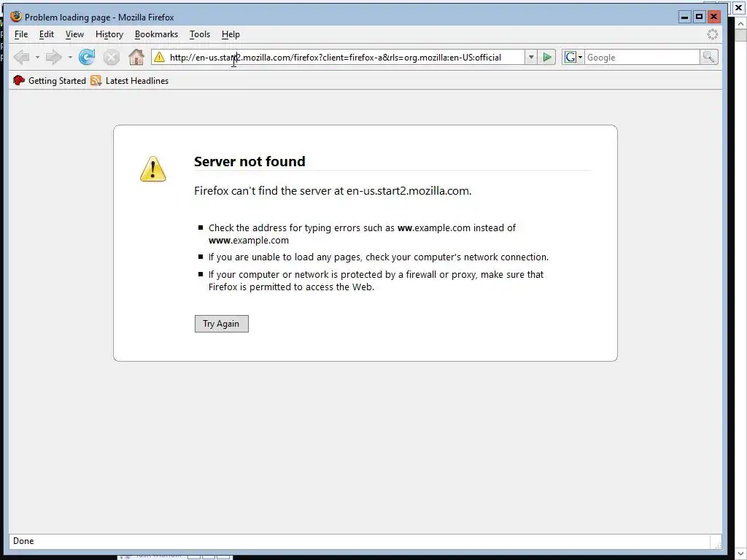Click the Back arrow navigation button
Image resolution: width=747 pixels, height=560 pixels.
click(x=22, y=57)
